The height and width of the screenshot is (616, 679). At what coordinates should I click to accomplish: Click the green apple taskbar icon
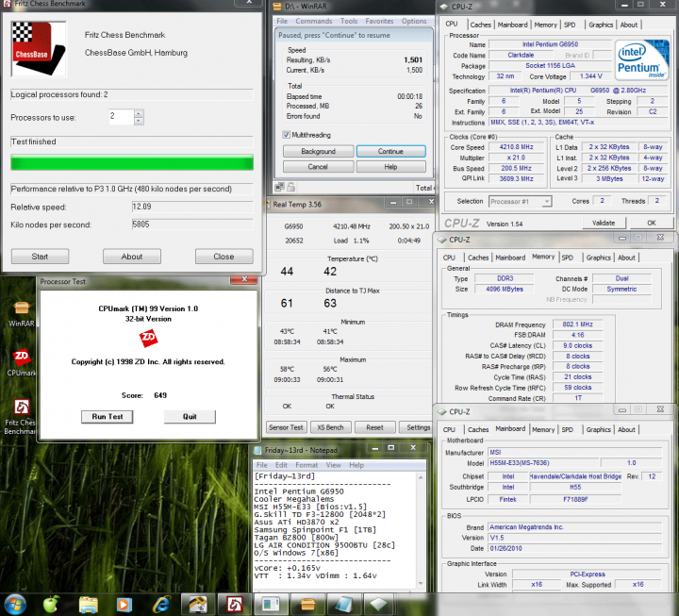(52, 604)
